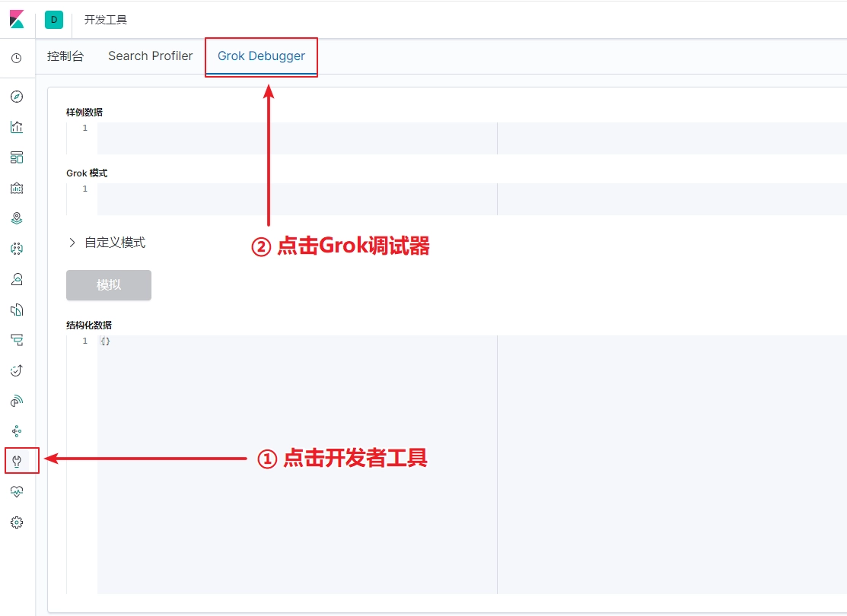Open Logs icon in sidebar
847x616 pixels.
[x=17, y=310]
